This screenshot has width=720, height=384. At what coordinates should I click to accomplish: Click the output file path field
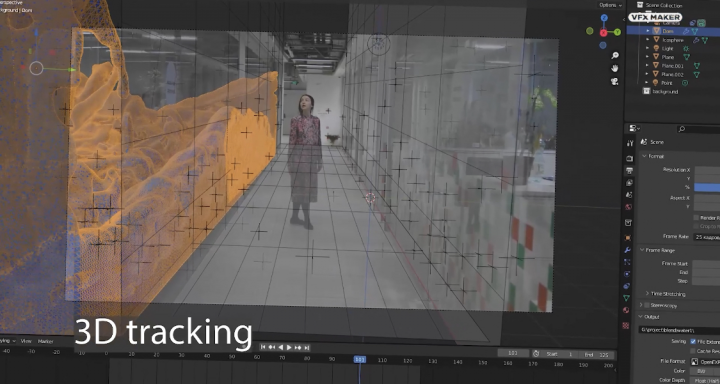679,329
